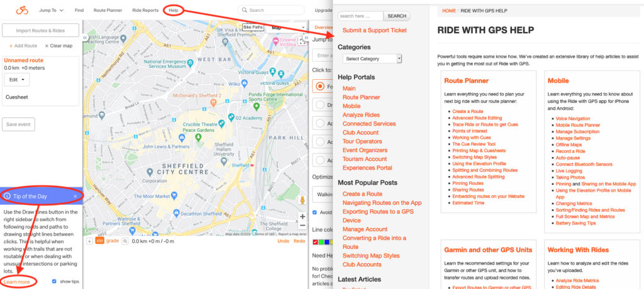Image resolution: width=644 pixels, height=289 pixels.
Task: Click Upgrade in the top navigation
Action: [x=324, y=10]
